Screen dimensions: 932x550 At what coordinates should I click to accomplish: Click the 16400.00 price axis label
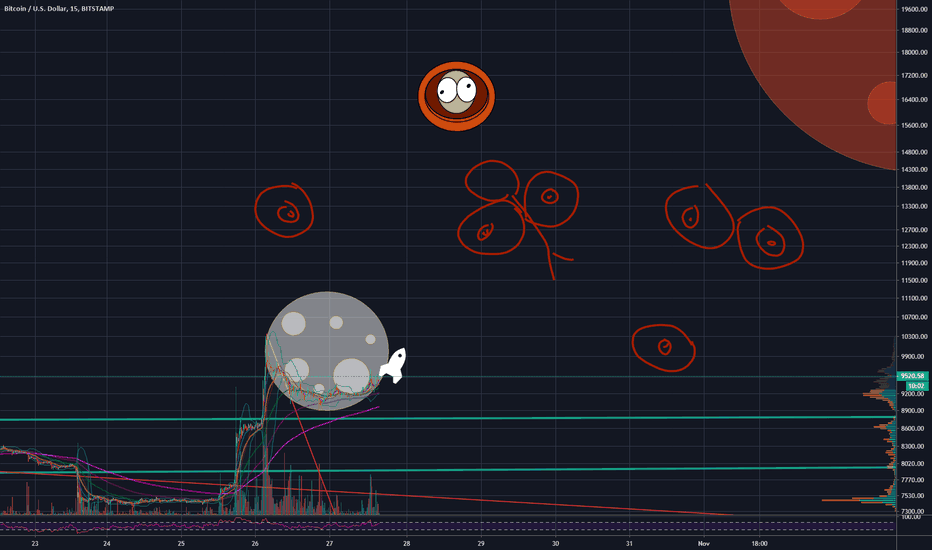pos(914,100)
